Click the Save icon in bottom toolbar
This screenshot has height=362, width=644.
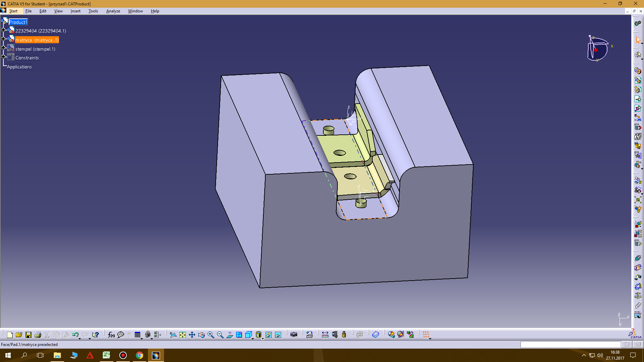coord(29,335)
